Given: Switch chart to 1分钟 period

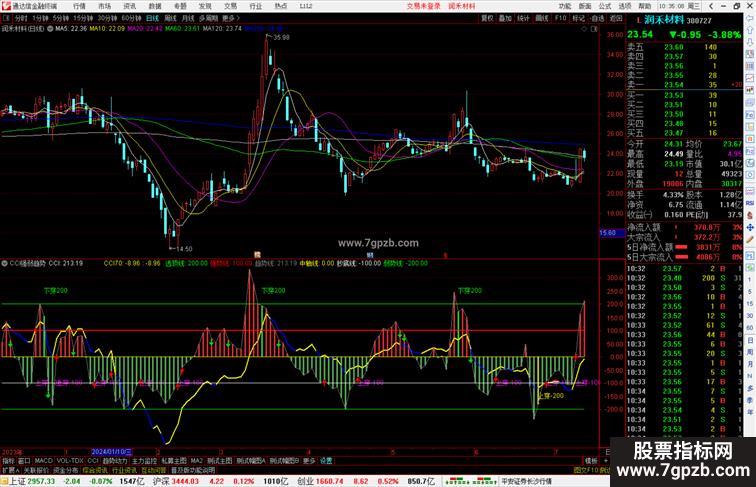Looking at the screenshot, I should [x=40, y=18].
